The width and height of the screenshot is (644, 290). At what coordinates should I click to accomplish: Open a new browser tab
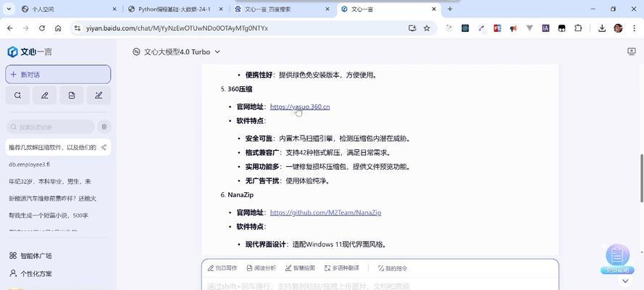[450, 9]
